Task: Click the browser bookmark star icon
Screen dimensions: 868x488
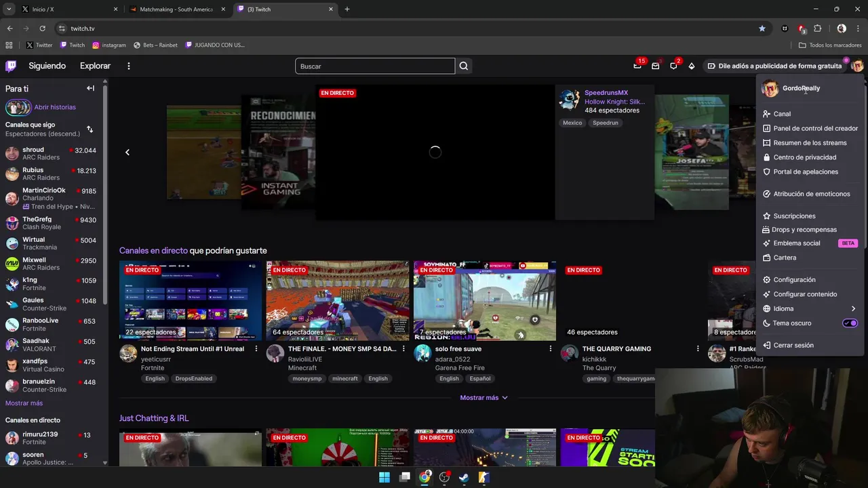Action: pos(762,28)
